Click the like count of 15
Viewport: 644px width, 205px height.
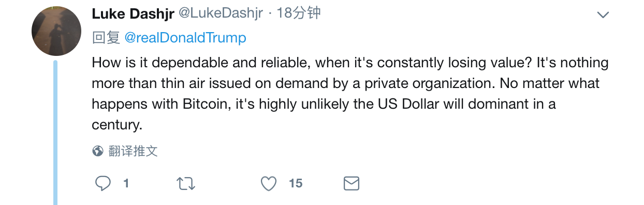pyautogui.click(x=296, y=183)
